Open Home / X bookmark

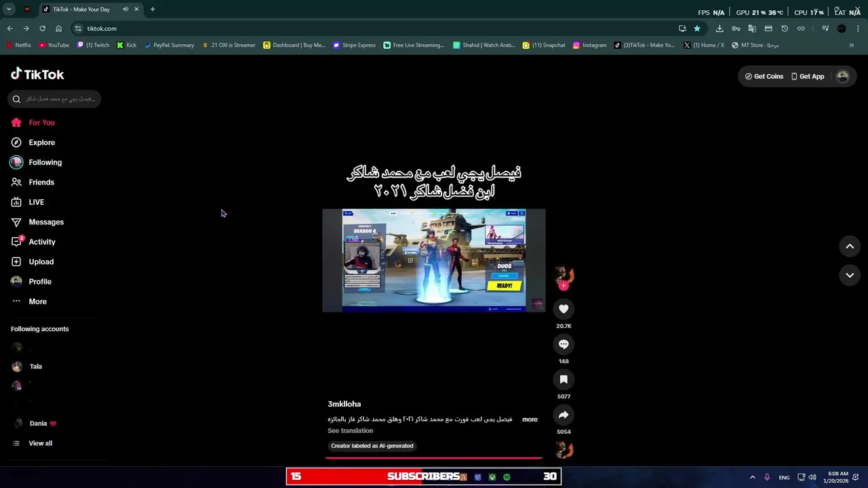pyautogui.click(x=704, y=45)
